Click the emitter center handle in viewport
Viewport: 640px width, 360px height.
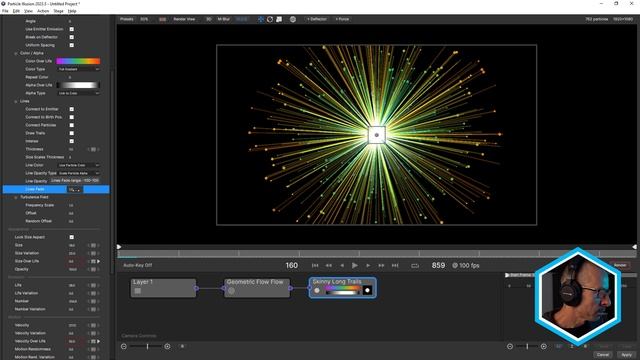pyautogui.click(x=377, y=135)
